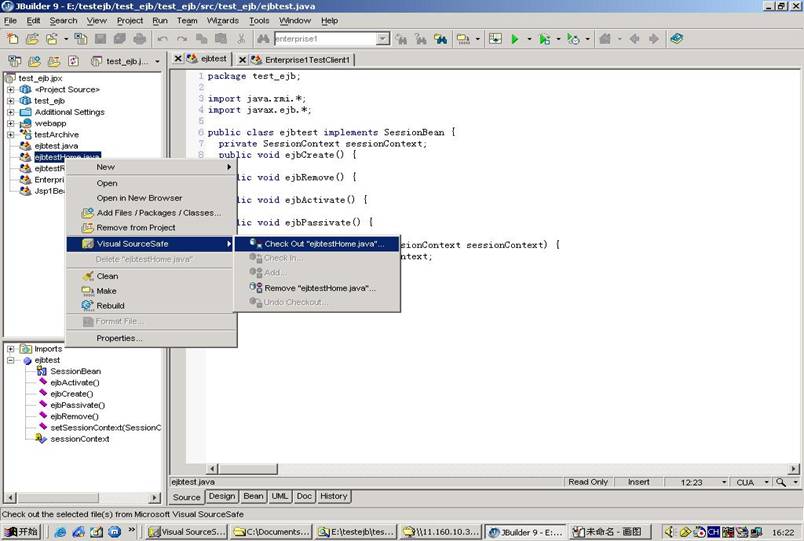Screen dimensions: 804x541
Task: Select Additional Settings in project tree
Action: 69,112
